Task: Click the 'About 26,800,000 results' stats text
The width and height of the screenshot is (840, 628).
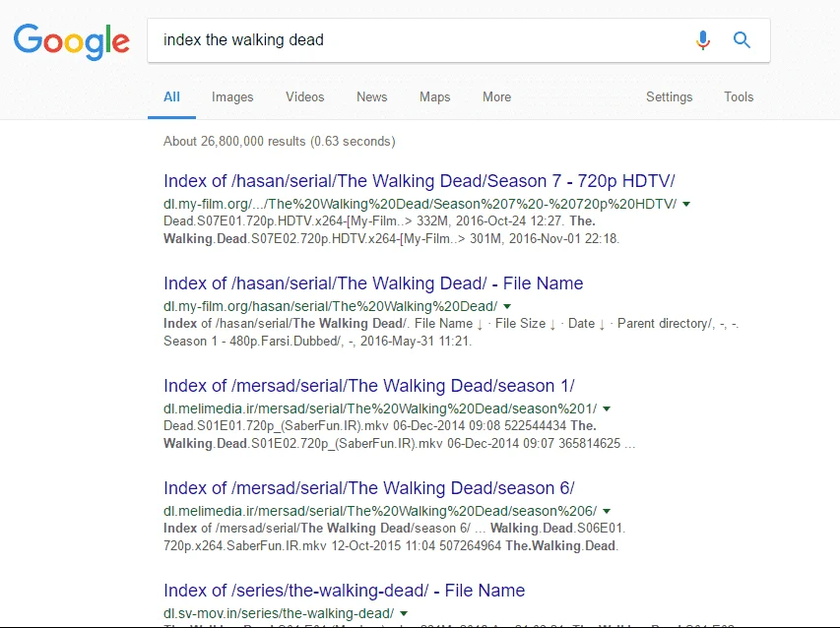Action: pos(279,142)
